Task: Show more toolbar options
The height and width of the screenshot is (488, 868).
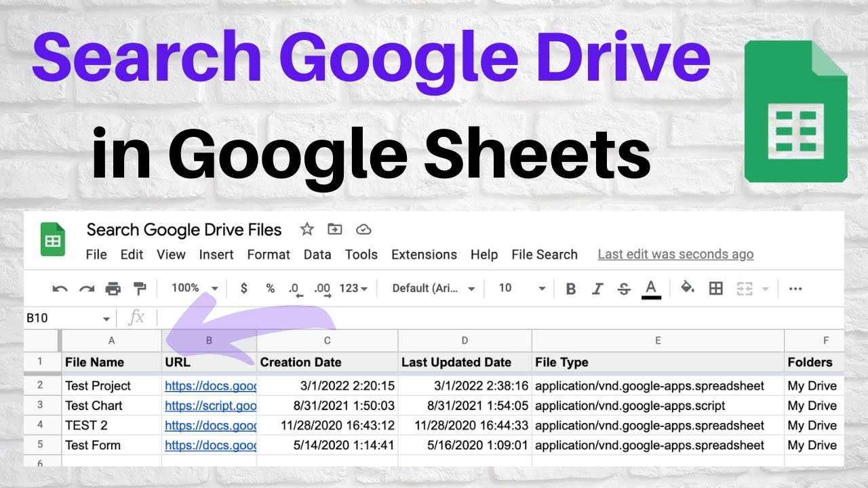Action: [796, 289]
